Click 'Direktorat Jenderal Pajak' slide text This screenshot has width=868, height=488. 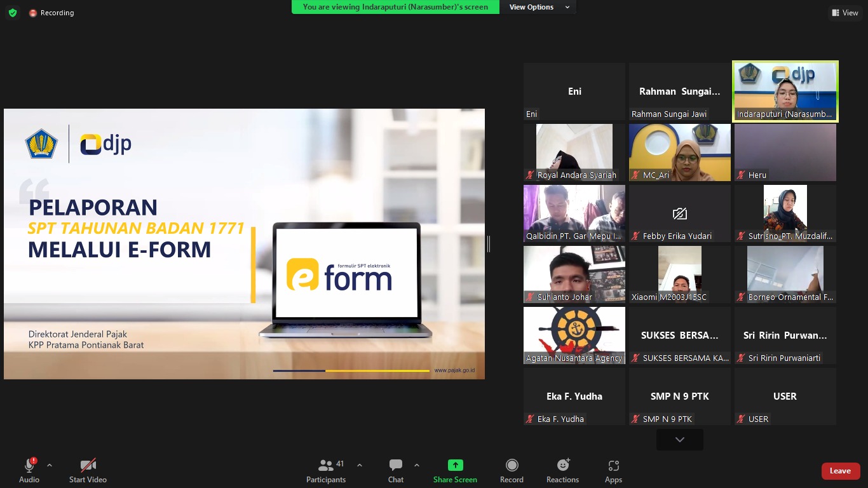78,334
